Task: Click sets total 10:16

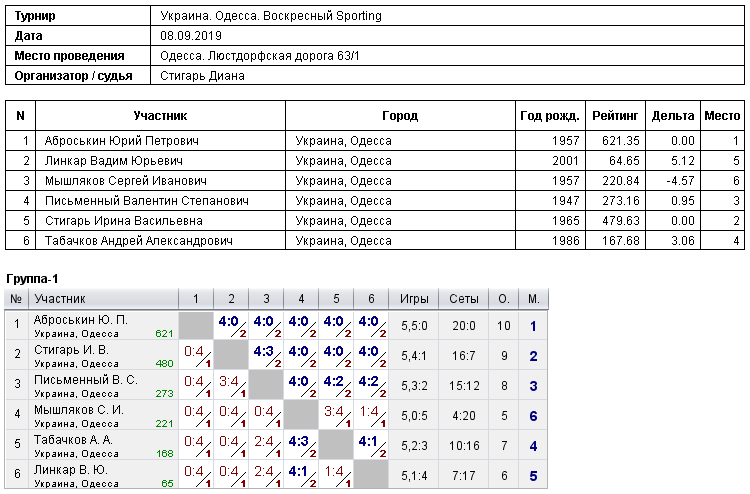Action: [464, 446]
